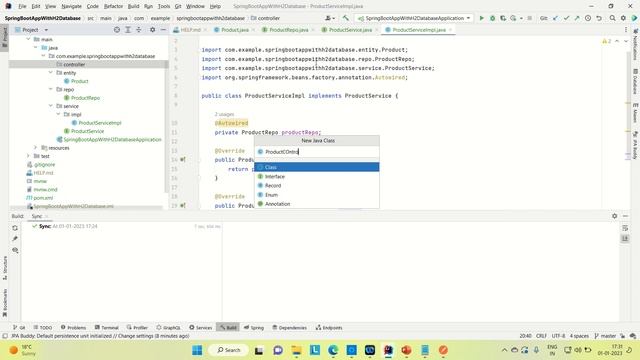Run the application with the green play icon
This screenshot has width=640, height=360.
coord(482,18)
